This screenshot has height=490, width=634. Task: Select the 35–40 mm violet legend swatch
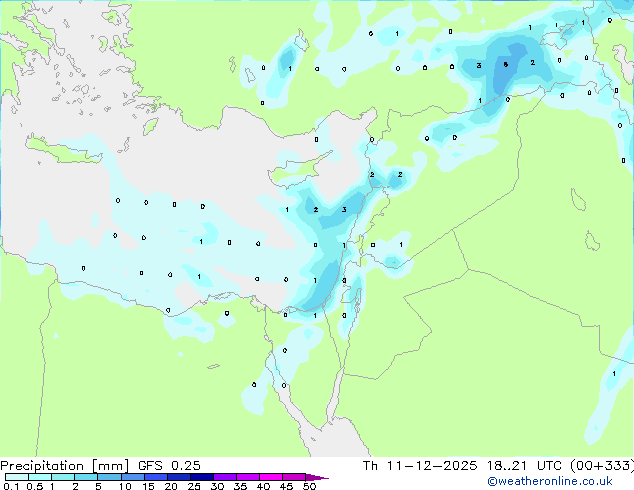pos(248,477)
